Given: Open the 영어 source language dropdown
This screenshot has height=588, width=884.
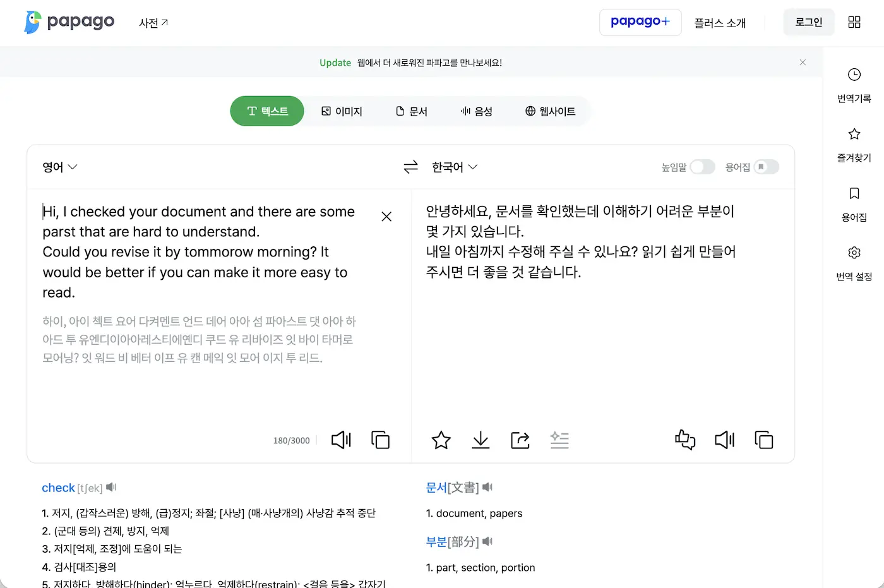Looking at the screenshot, I should (59, 167).
